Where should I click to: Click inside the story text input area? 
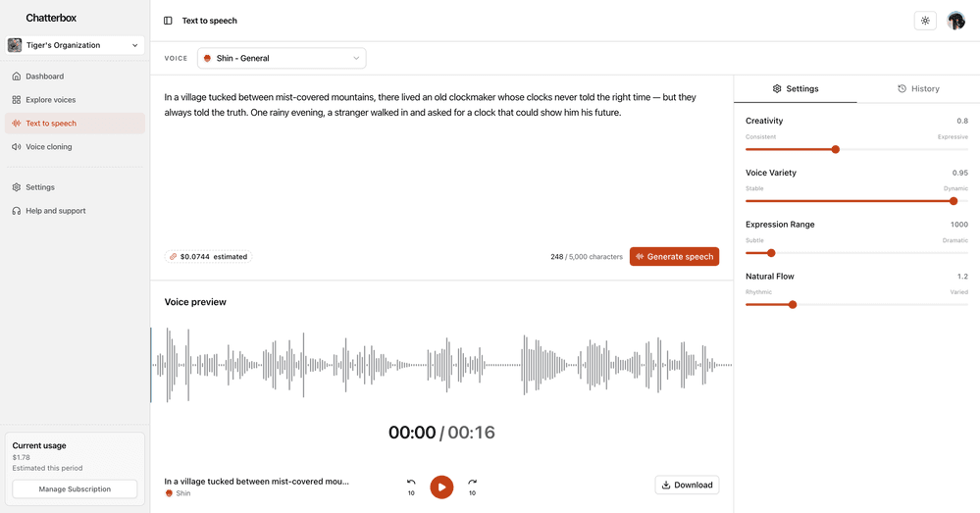[x=441, y=166]
